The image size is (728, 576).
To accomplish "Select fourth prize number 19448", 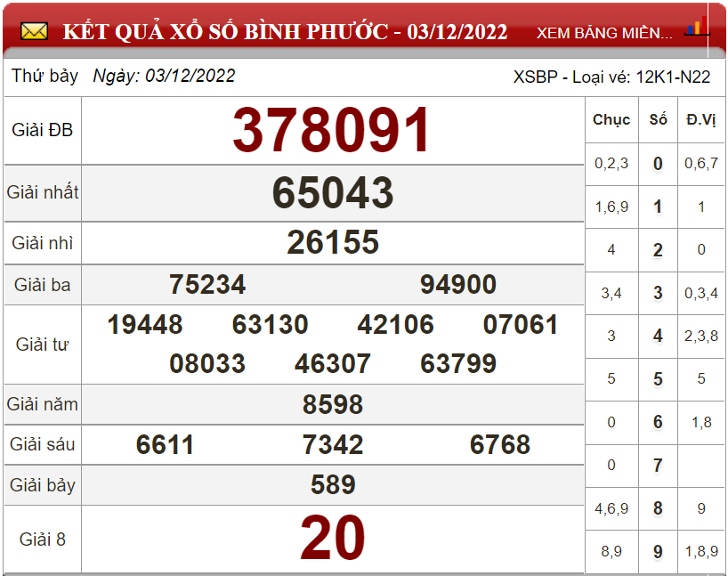I will [x=145, y=324].
